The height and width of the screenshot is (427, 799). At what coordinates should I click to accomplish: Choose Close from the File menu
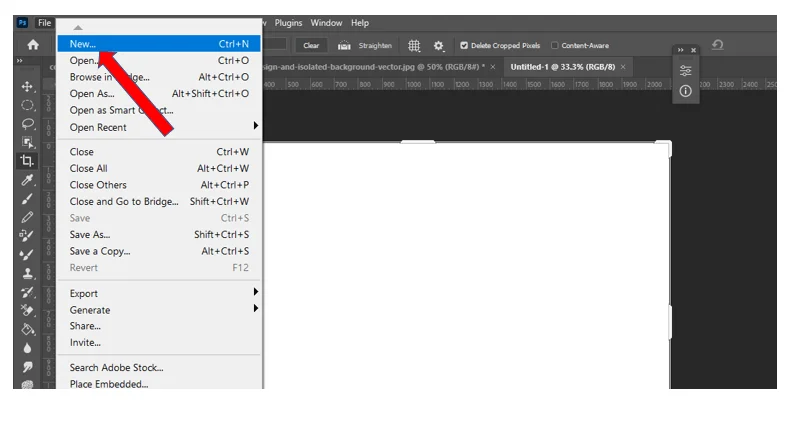159,152
